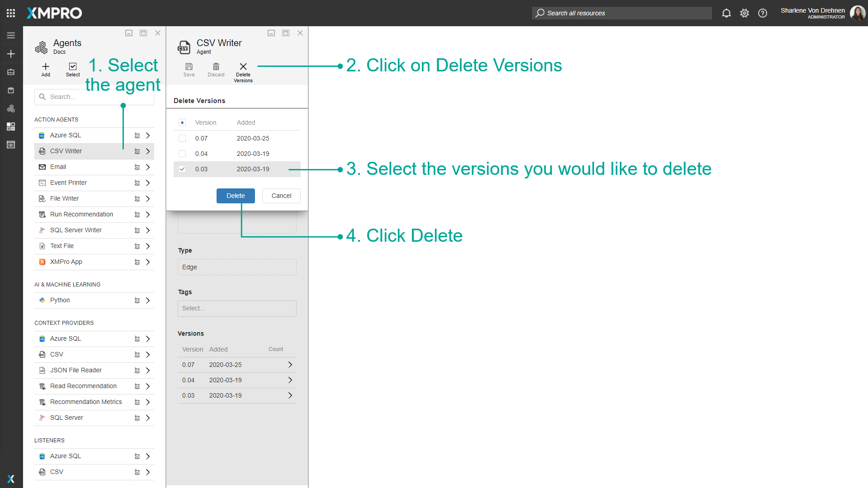Screen dimensions: 868x488
Task: Click the blue Delete button
Action: click(x=236, y=196)
